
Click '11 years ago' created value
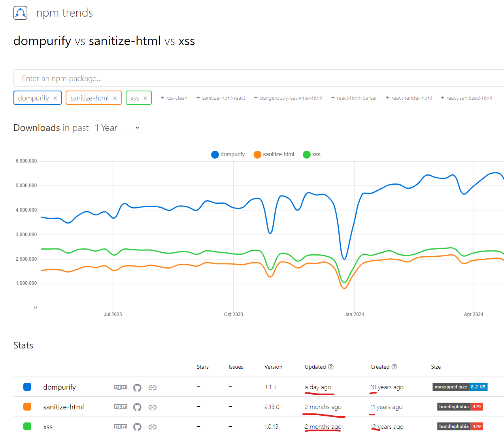387,407
